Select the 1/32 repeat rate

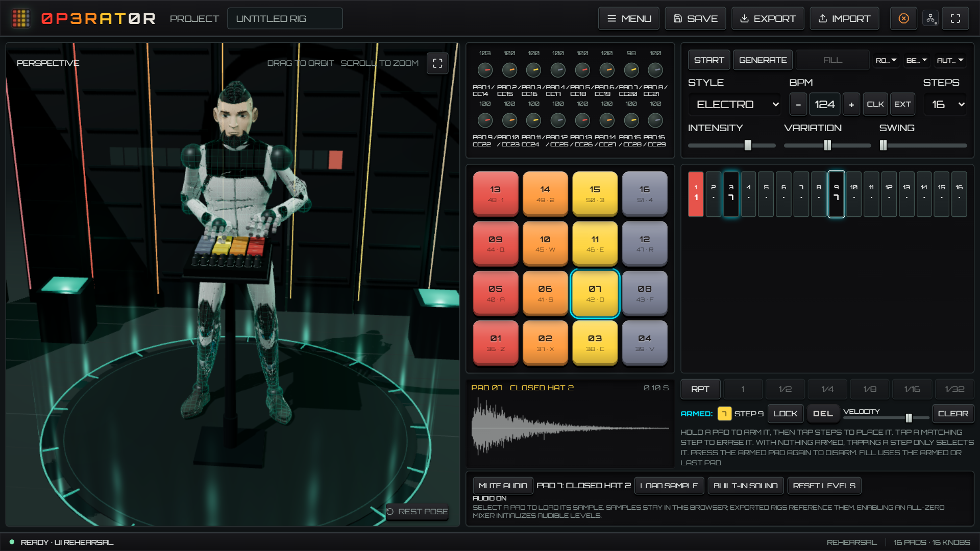tap(954, 389)
